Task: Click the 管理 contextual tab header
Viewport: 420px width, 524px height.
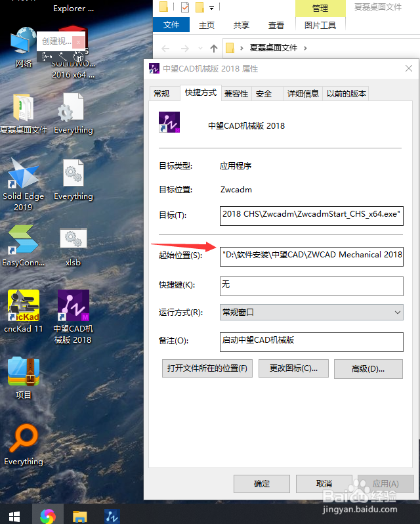Action: coord(320,8)
